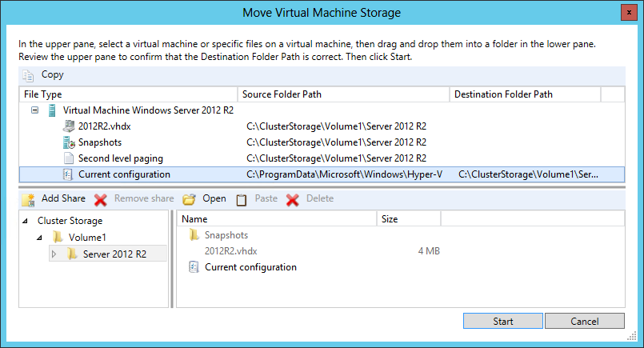Collapse the Cluster Storage tree node
Image resolution: width=644 pixels, height=348 pixels.
tap(26, 221)
